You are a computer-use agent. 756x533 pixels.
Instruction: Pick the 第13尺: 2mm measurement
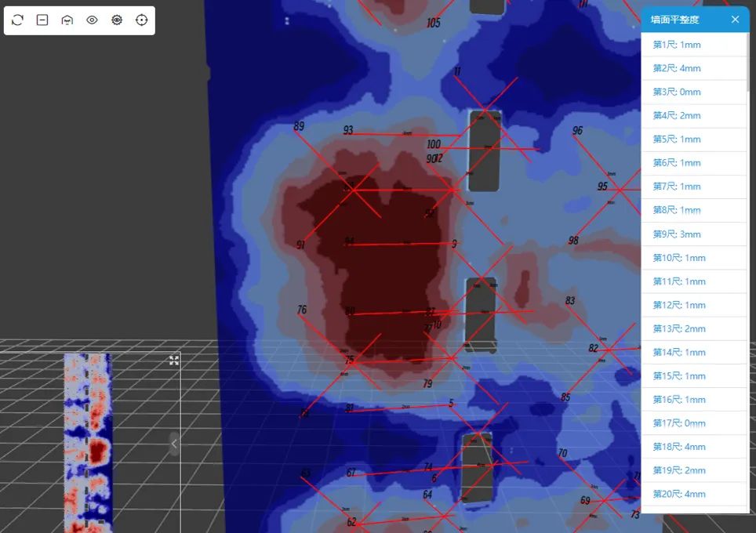(x=678, y=329)
